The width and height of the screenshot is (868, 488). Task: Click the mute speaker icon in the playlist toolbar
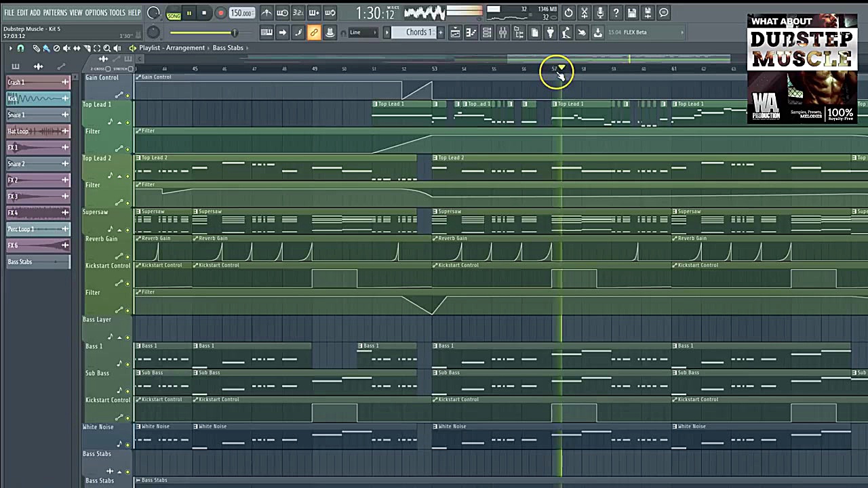(66, 47)
